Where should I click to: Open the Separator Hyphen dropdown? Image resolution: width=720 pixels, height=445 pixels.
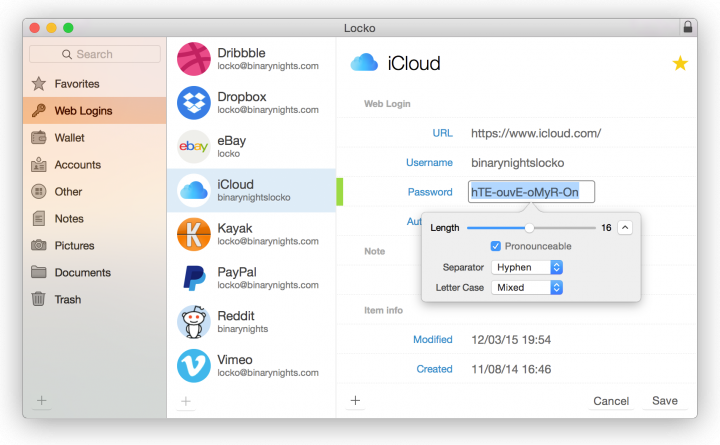(528, 267)
